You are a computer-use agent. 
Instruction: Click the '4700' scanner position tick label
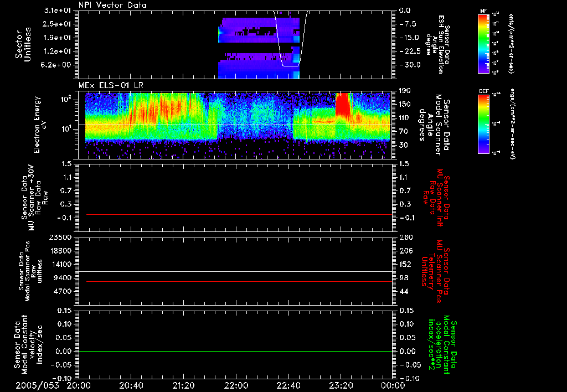[x=62, y=291]
